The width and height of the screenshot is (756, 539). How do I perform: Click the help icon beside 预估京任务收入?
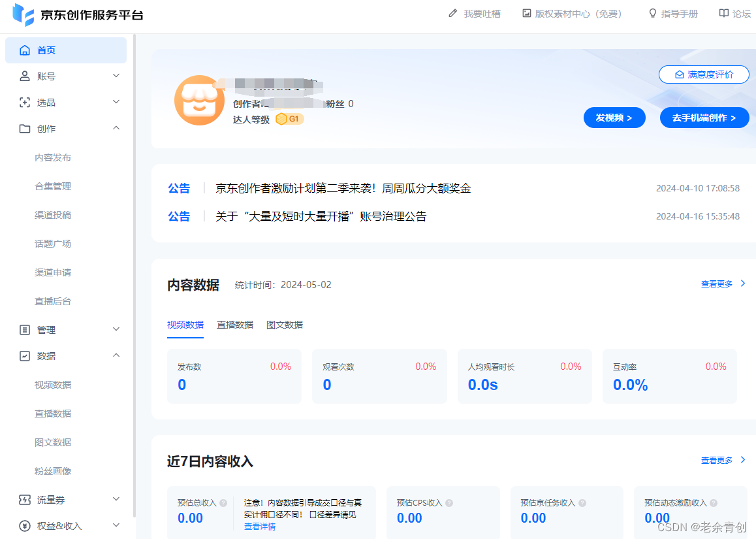point(582,503)
